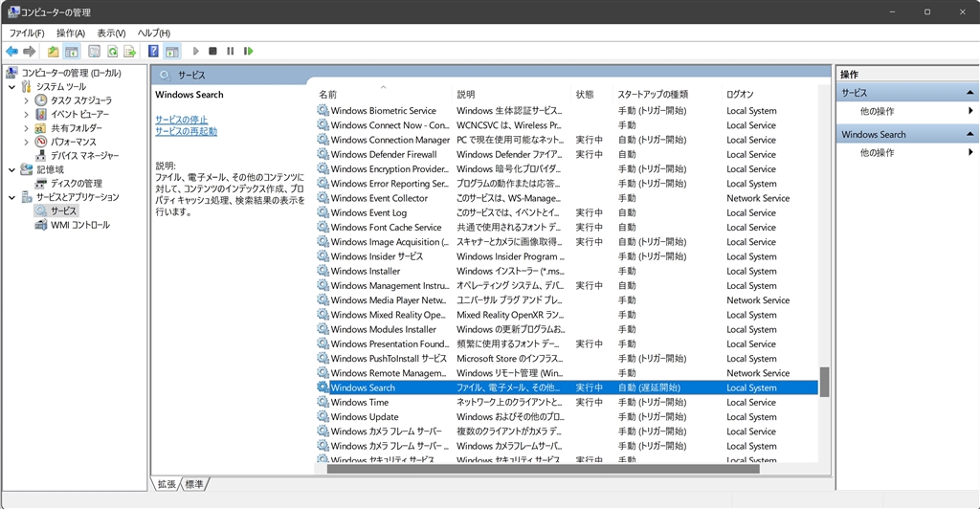Collapse the サービス section in actions pane
The width and height of the screenshot is (980, 509).
pos(970,93)
